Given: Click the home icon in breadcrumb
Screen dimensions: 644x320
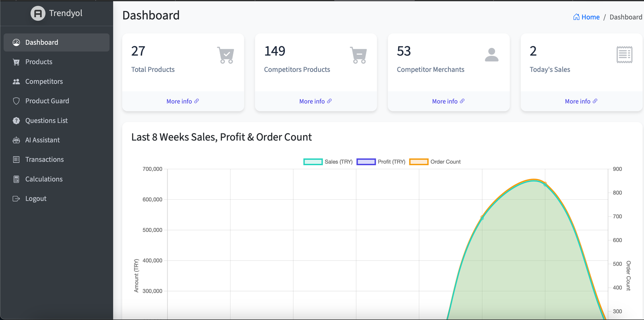Looking at the screenshot, I should click(576, 17).
